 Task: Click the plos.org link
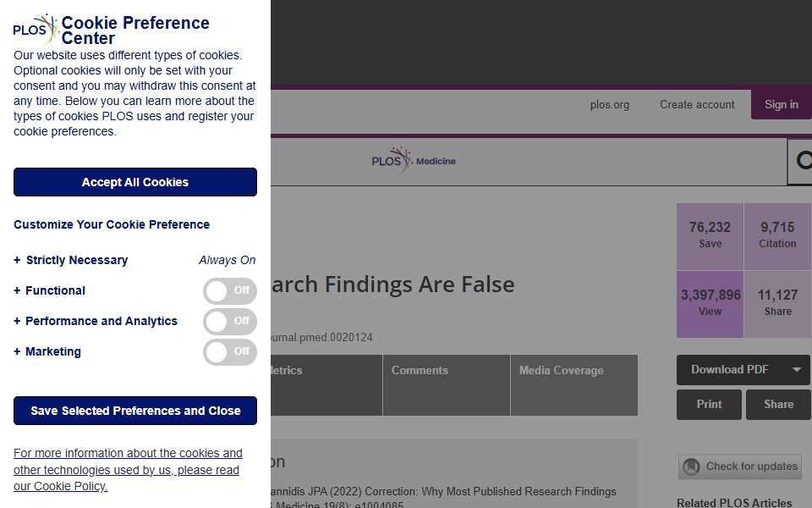(x=610, y=105)
